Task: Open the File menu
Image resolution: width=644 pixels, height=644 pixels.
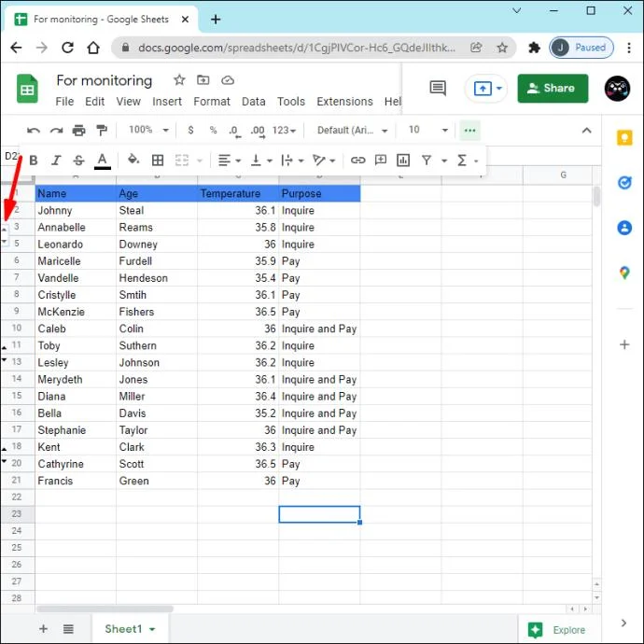Action: [64, 102]
